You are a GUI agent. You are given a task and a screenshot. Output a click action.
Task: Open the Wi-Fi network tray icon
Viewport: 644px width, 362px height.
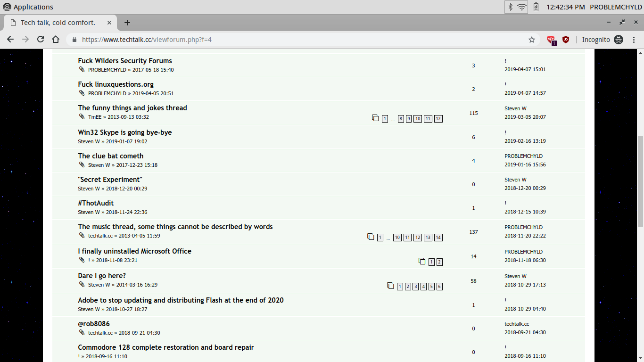[521, 7]
